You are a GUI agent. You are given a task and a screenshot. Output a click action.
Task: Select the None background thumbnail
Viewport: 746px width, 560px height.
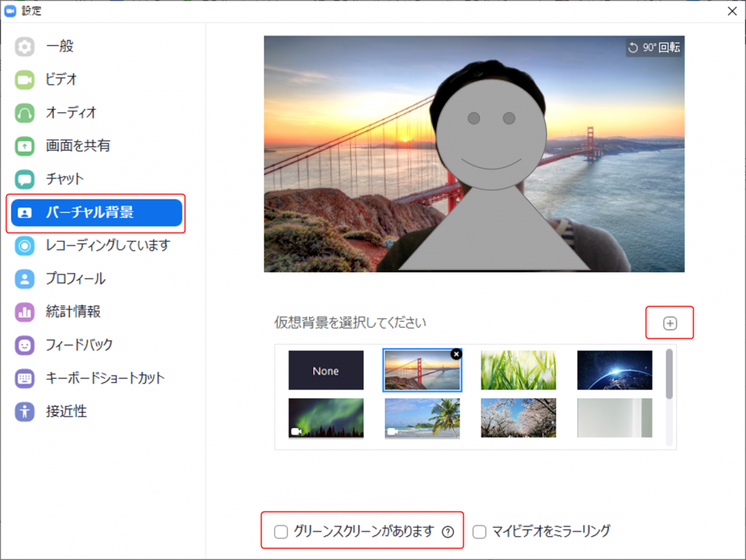pos(326,371)
